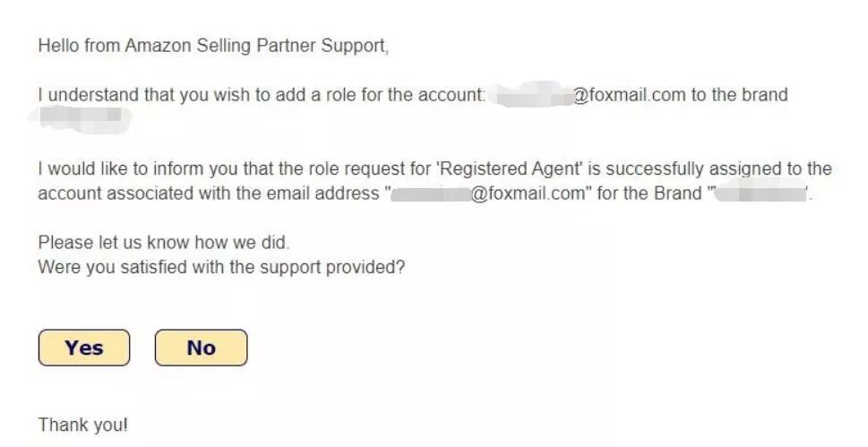Click the Please let us know line
This screenshot has width=868, height=447.
tap(164, 242)
